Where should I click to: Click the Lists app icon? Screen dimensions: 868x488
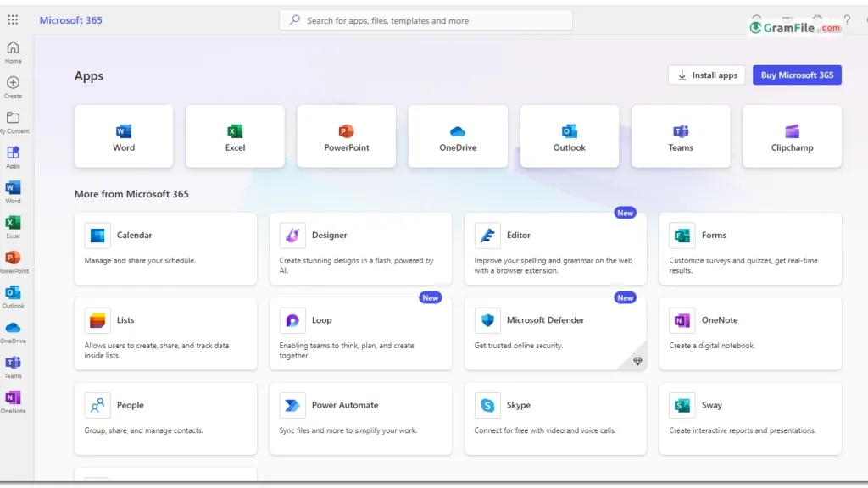pyautogui.click(x=97, y=320)
